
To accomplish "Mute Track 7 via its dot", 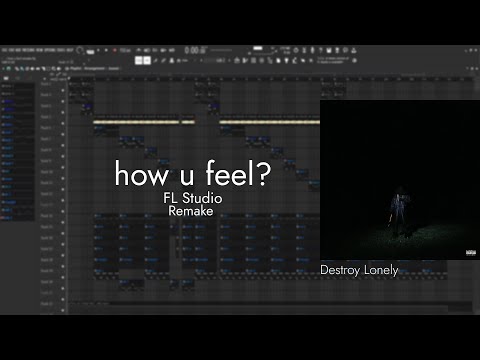I will tap(63, 156).
